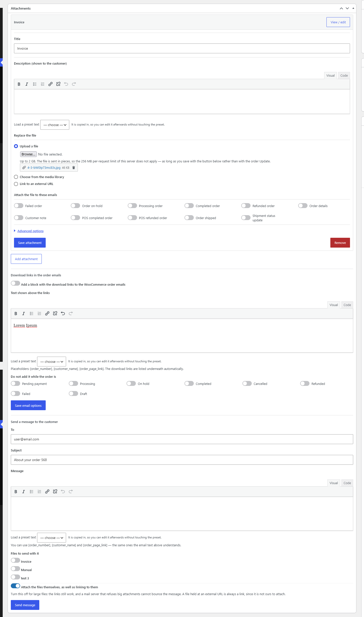Viewport: 364px width, 617px height.
Task: Click the Save attachment button
Action: click(x=30, y=243)
